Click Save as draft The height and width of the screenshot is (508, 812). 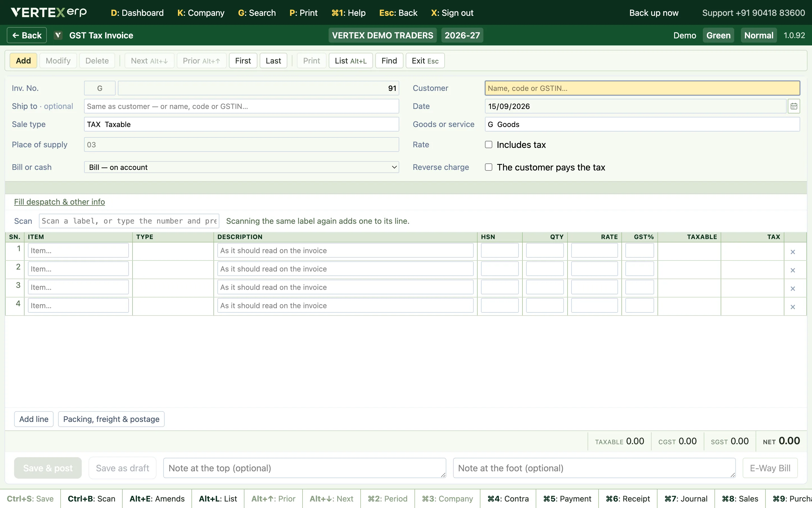pos(122,468)
